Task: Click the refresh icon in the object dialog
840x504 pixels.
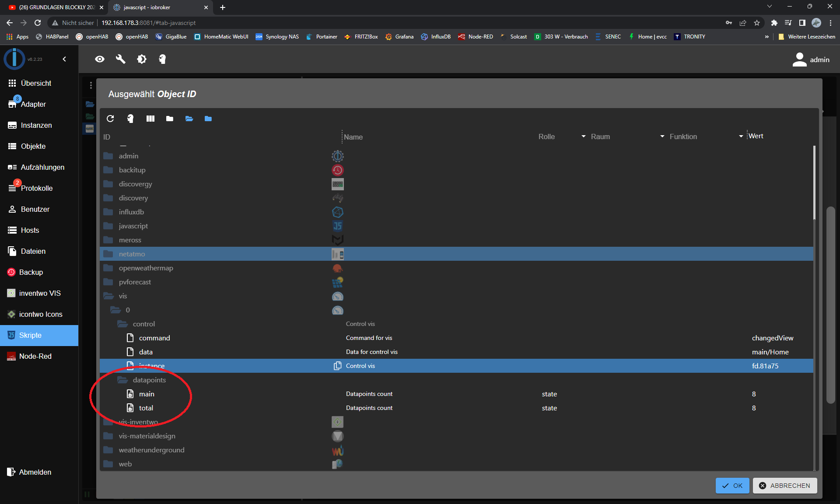Action: 110,119
